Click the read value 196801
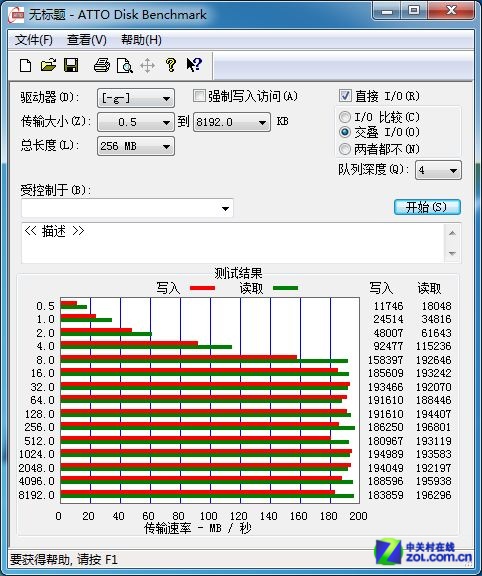Image resolution: width=482 pixels, height=576 pixels. point(434,427)
